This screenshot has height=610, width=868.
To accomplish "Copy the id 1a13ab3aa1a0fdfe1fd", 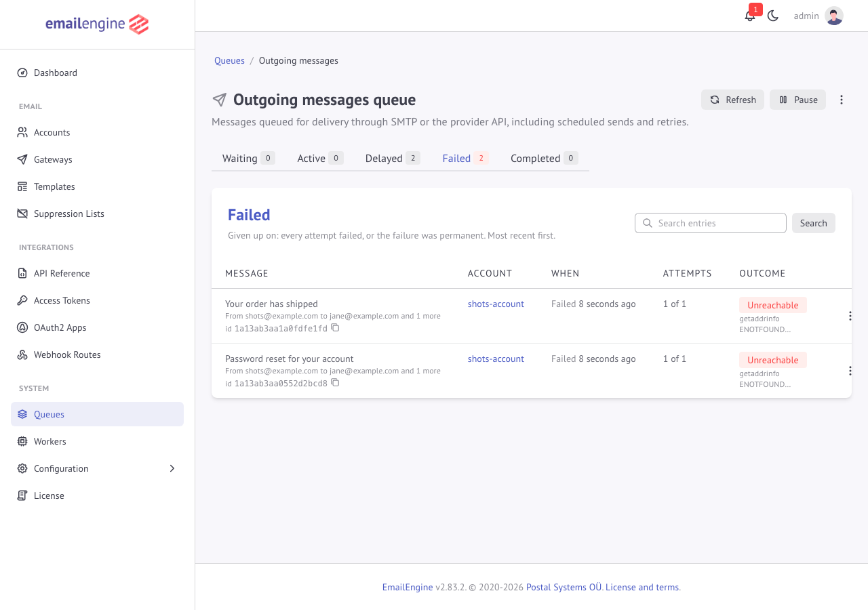I will tap(335, 328).
